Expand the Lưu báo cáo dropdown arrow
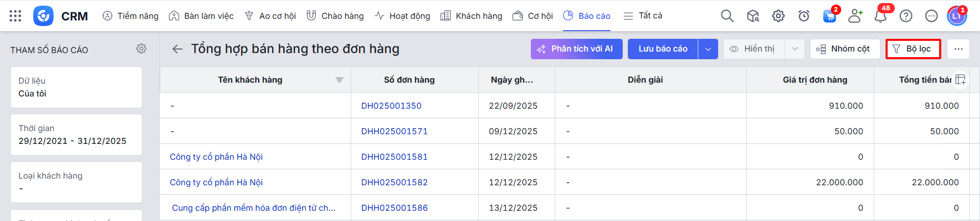980x221 pixels. click(708, 49)
